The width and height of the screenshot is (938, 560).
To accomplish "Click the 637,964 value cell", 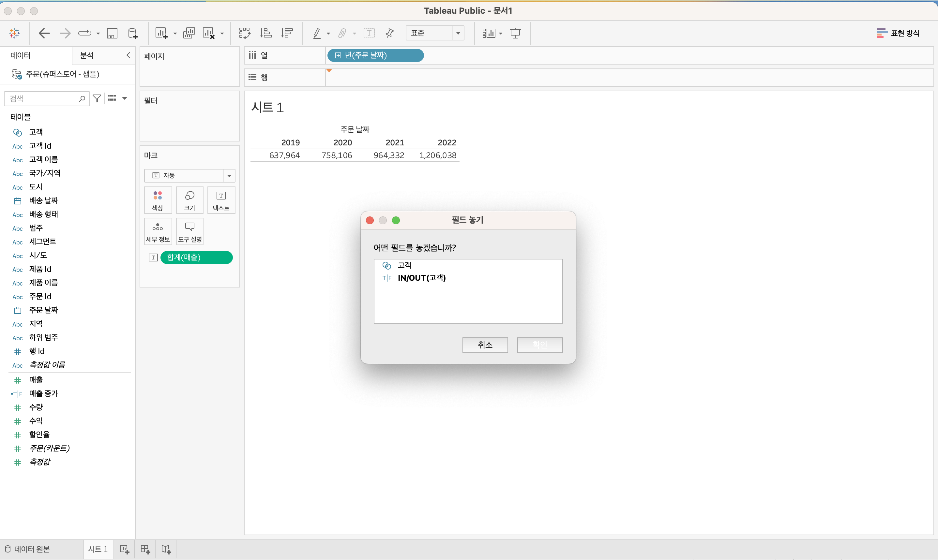I will [285, 155].
